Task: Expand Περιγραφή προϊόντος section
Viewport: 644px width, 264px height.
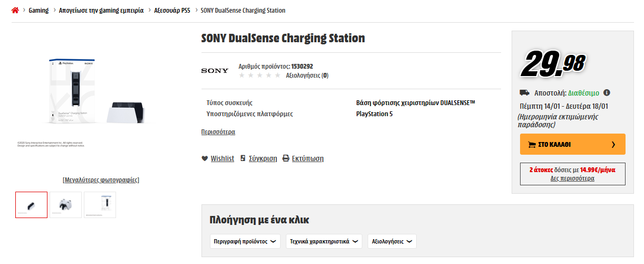Action: point(245,241)
